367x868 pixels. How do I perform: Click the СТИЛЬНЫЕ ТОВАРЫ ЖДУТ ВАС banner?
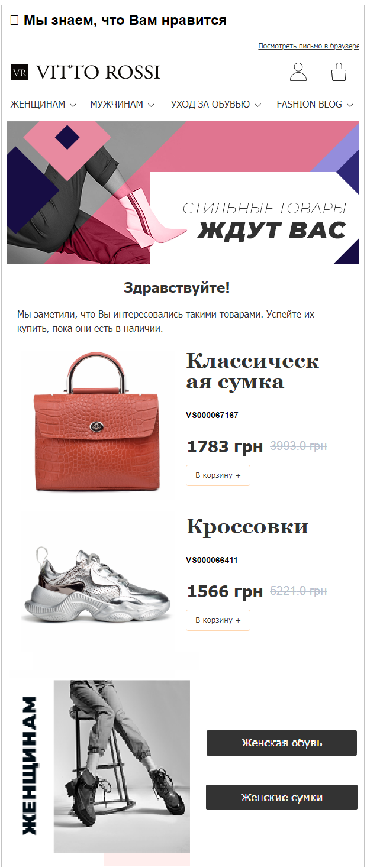coord(182,192)
